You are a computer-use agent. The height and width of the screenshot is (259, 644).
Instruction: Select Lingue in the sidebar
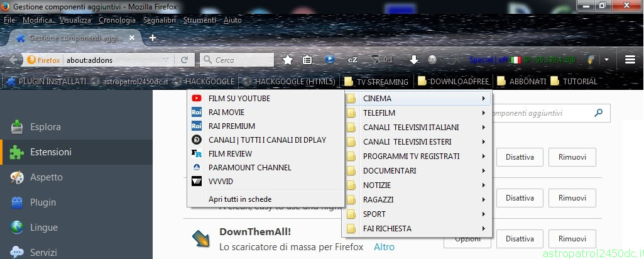tap(77, 228)
